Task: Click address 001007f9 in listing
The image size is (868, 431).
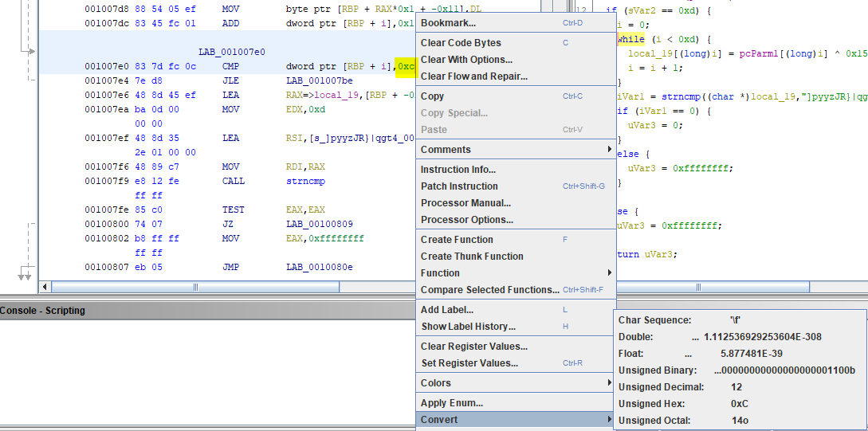Action: [x=107, y=182]
